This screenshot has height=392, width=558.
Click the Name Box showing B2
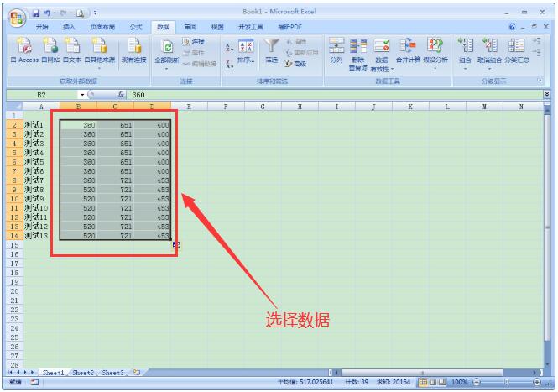point(42,95)
